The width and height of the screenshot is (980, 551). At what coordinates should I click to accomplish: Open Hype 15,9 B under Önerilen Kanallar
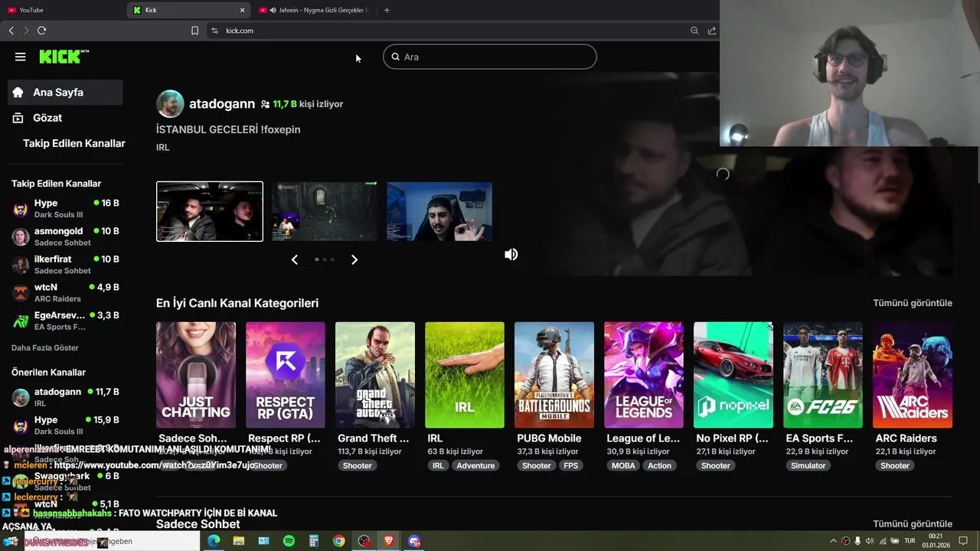tap(65, 425)
